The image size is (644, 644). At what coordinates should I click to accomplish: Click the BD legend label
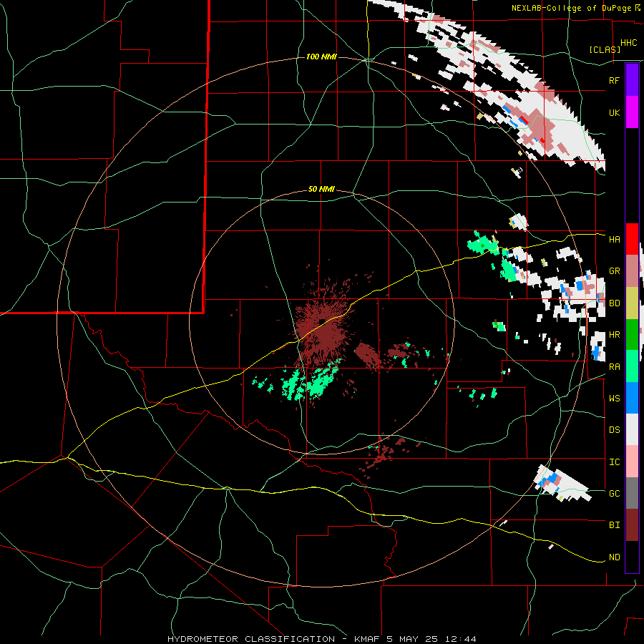coord(614,303)
